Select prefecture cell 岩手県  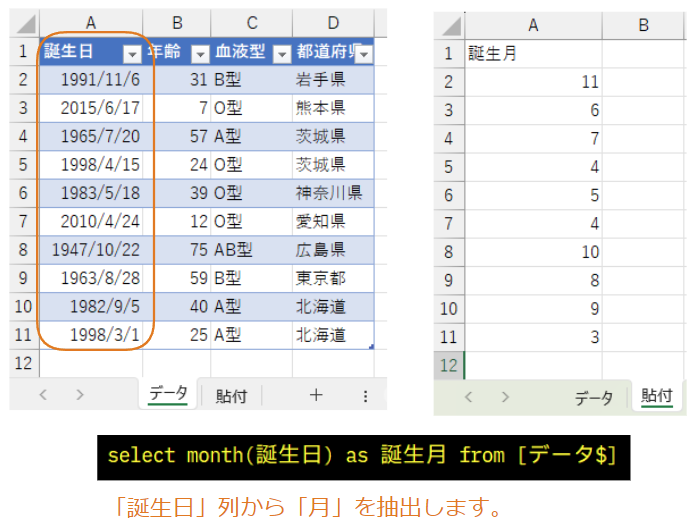point(333,80)
